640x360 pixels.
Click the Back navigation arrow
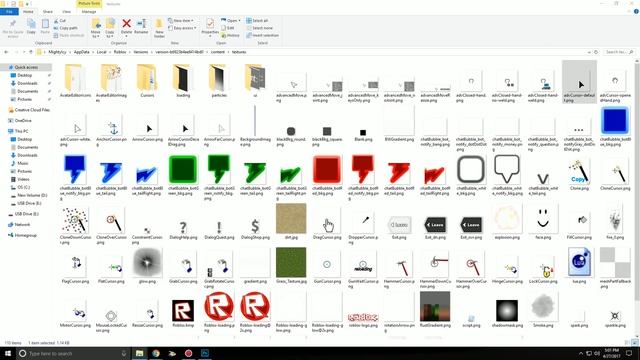click(6, 52)
